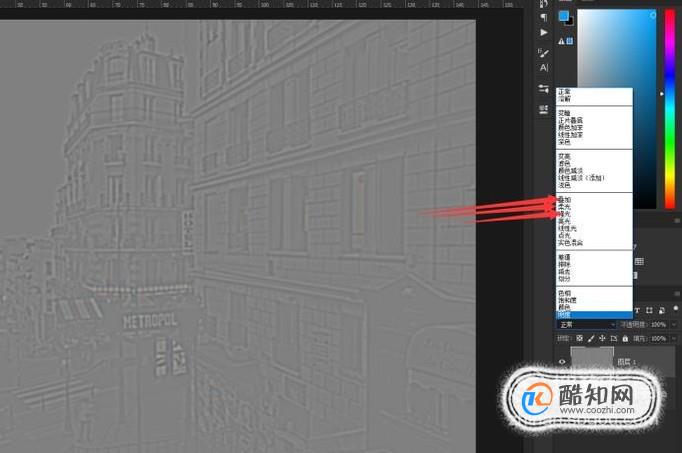682x453 pixels.
Task: Select the 图层 1 layer name
Action: [x=627, y=362]
